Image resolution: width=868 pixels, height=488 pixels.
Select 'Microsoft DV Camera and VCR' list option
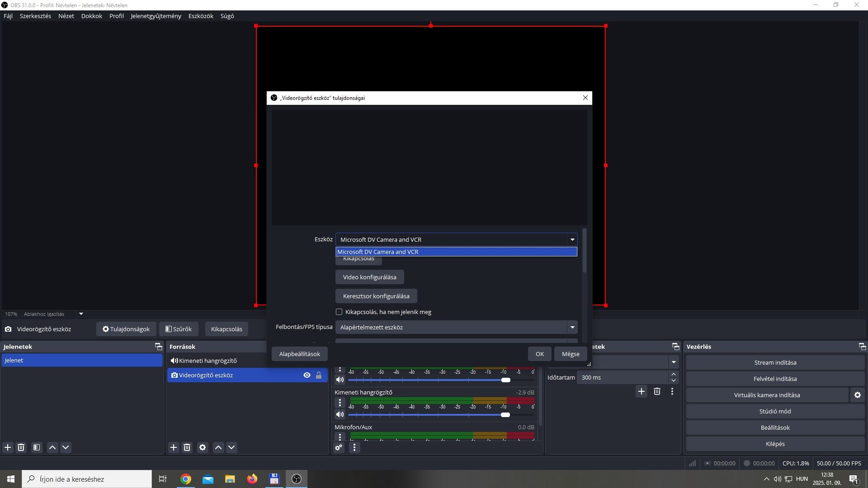(x=456, y=252)
